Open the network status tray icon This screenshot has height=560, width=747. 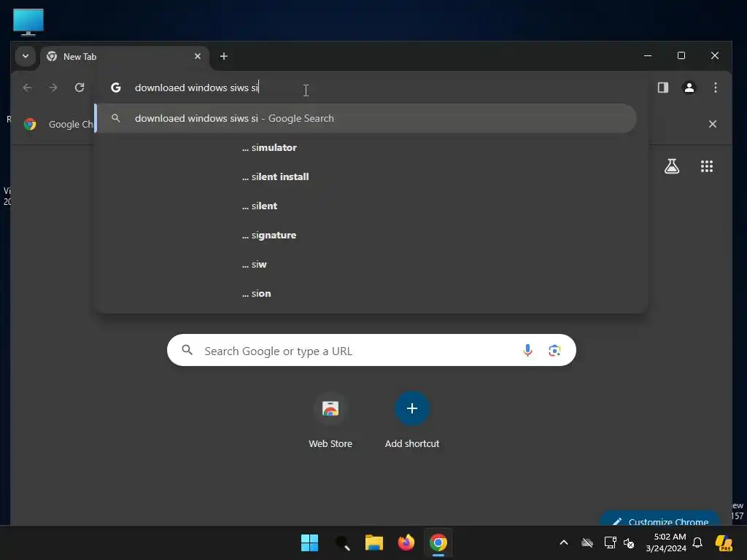tap(610, 542)
